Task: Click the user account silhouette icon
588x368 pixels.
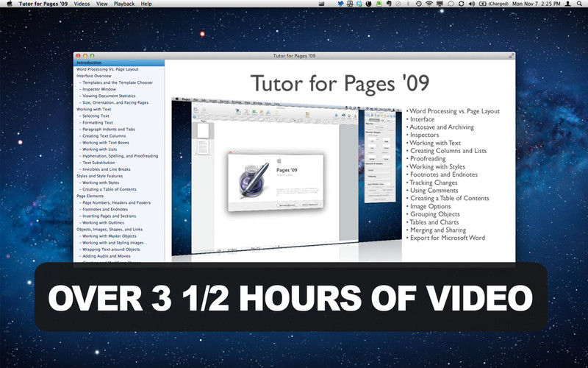Action: (567, 4)
